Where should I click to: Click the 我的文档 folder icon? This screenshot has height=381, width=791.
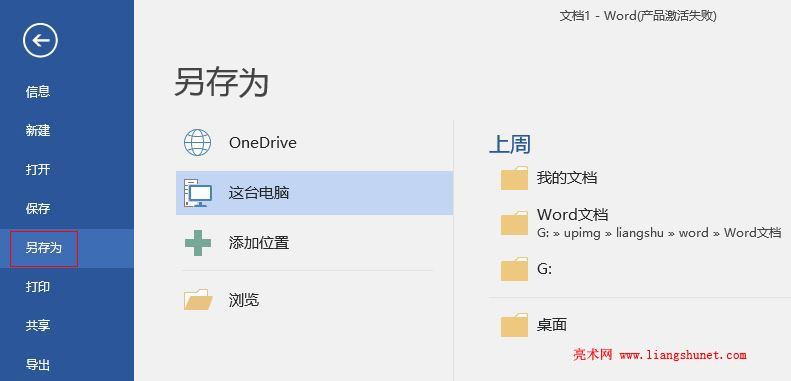514,178
